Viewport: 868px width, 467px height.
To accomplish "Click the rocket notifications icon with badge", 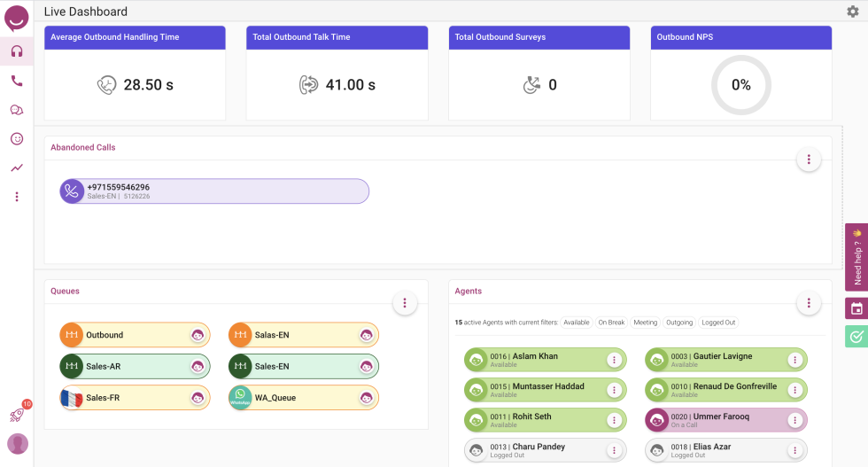I will click(x=17, y=414).
